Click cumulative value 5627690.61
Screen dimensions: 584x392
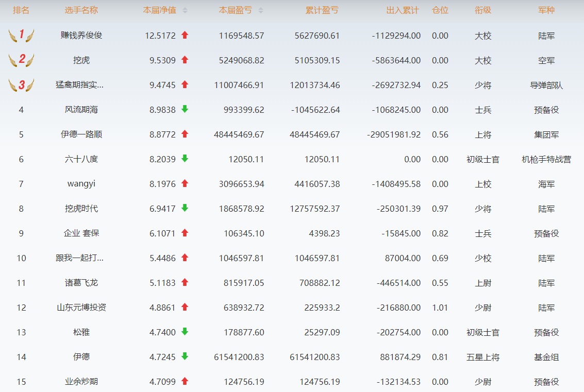click(318, 36)
